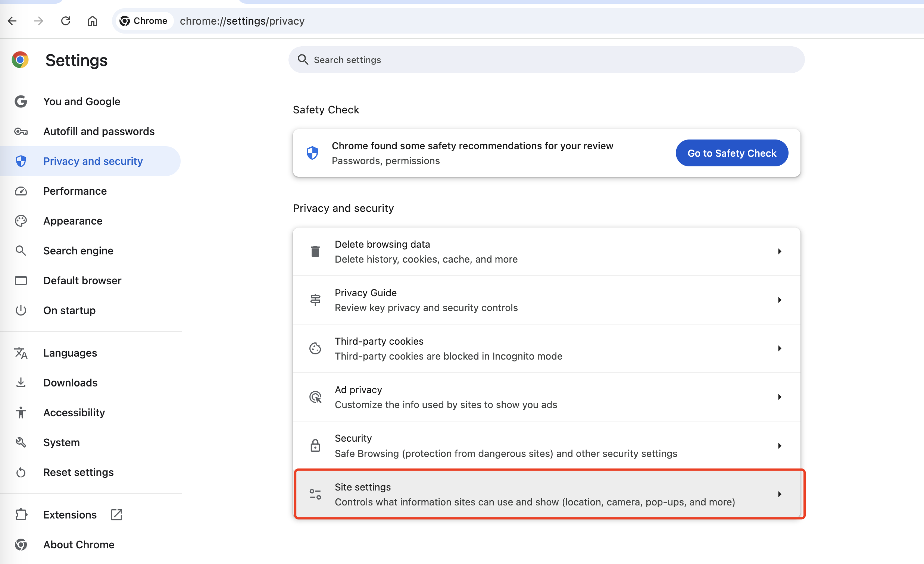Open the Search engine section
Image resolution: width=924 pixels, height=564 pixels.
[90, 251]
